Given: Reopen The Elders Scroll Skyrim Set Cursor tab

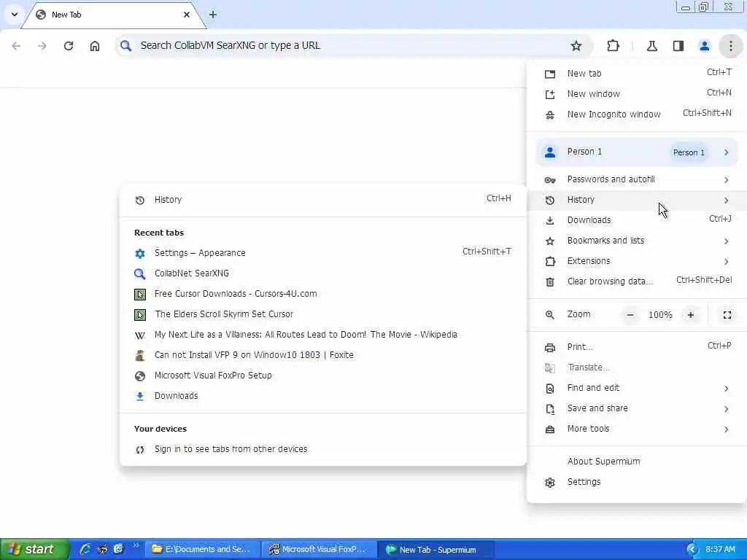Looking at the screenshot, I should coord(323,314).
